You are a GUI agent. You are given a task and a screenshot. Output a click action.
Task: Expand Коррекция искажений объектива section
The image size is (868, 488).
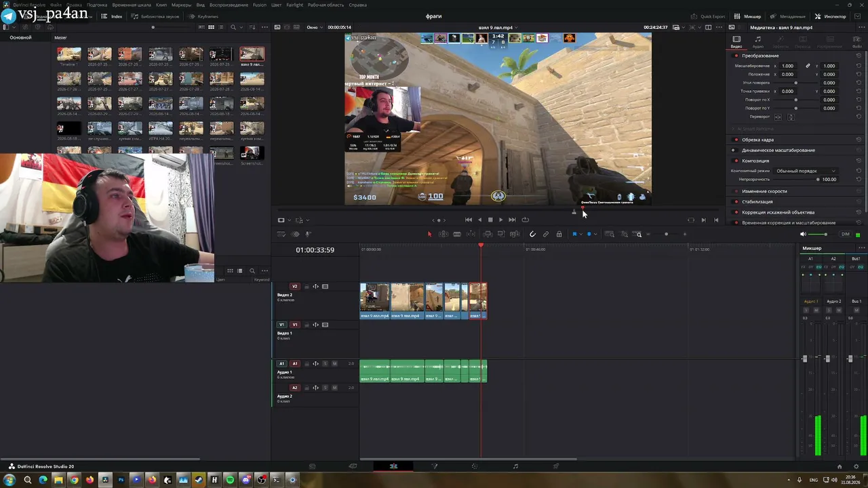pos(778,212)
